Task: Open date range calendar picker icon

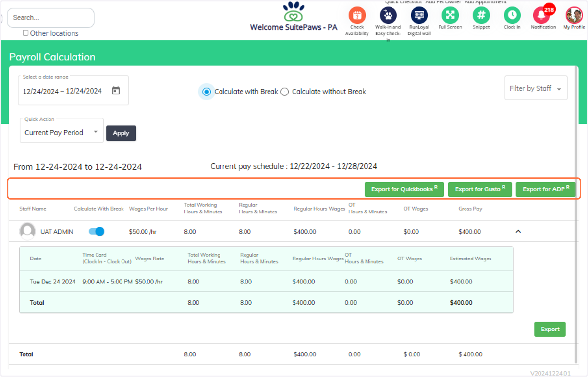Action: pyautogui.click(x=116, y=91)
